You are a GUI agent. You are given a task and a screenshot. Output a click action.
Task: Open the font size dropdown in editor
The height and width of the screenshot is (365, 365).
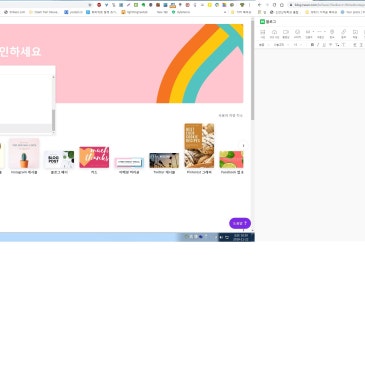coord(297,45)
